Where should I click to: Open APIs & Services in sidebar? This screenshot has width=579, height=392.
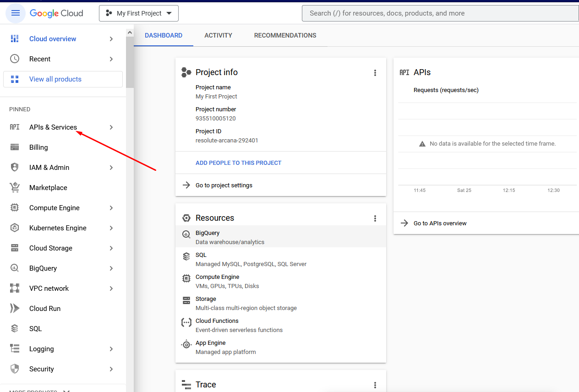(63, 127)
